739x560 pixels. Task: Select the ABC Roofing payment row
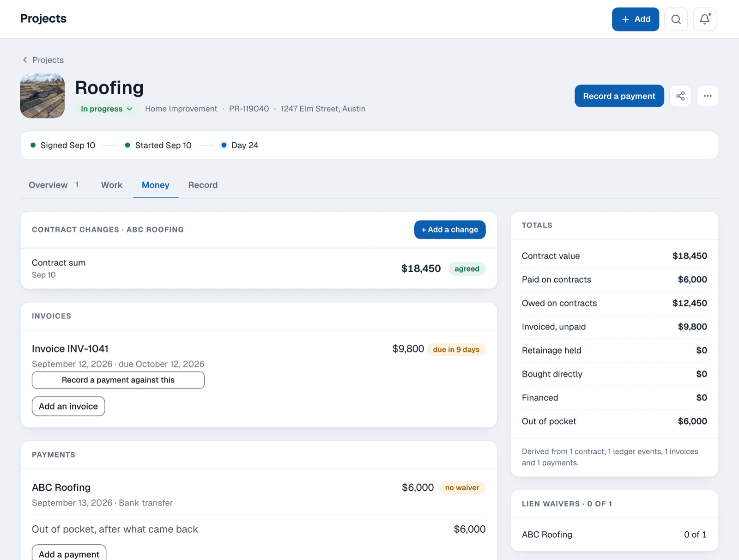point(259,494)
